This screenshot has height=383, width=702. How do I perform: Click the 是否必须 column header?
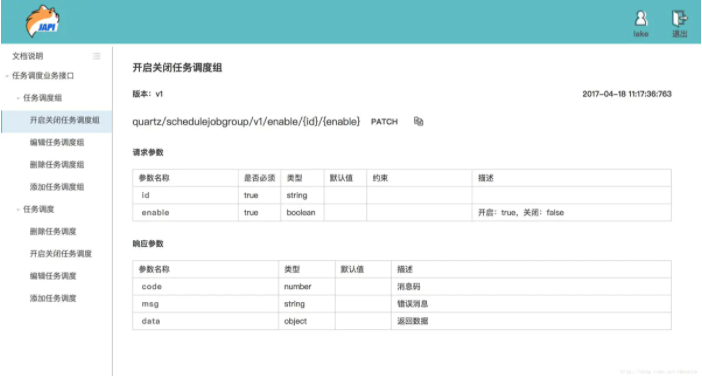(x=259, y=178)
